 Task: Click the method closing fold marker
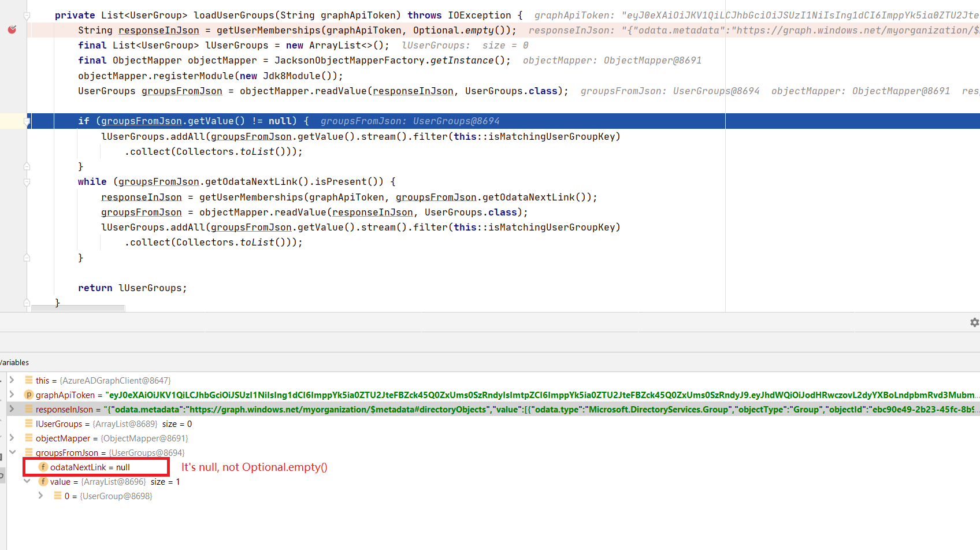click(x=27, y=303)
